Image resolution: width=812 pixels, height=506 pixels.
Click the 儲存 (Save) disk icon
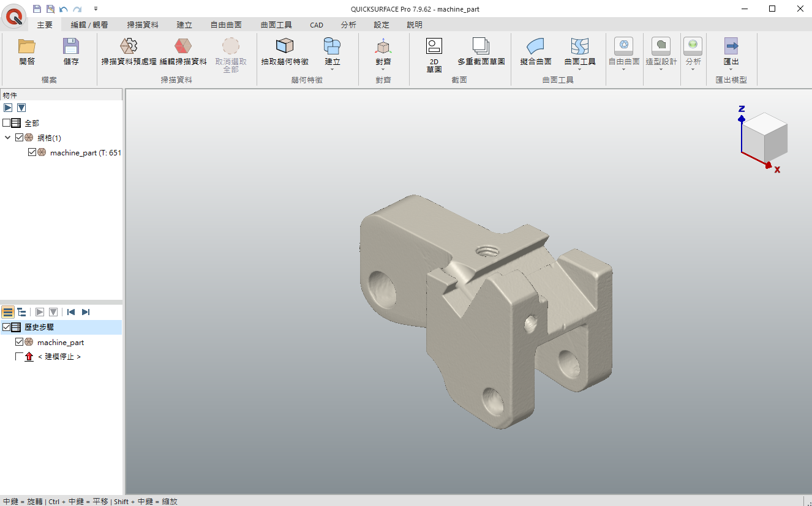(71, 47)
